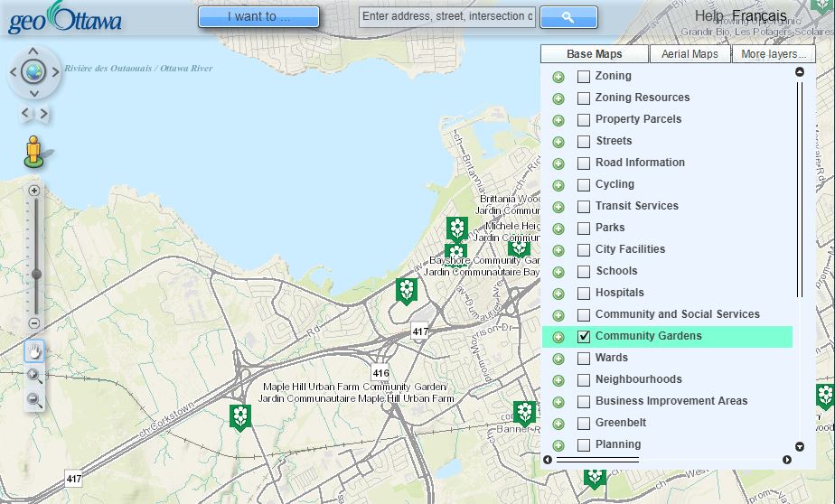
Task: Click the layer list scroll-left arrow
Action: [548, 460]
